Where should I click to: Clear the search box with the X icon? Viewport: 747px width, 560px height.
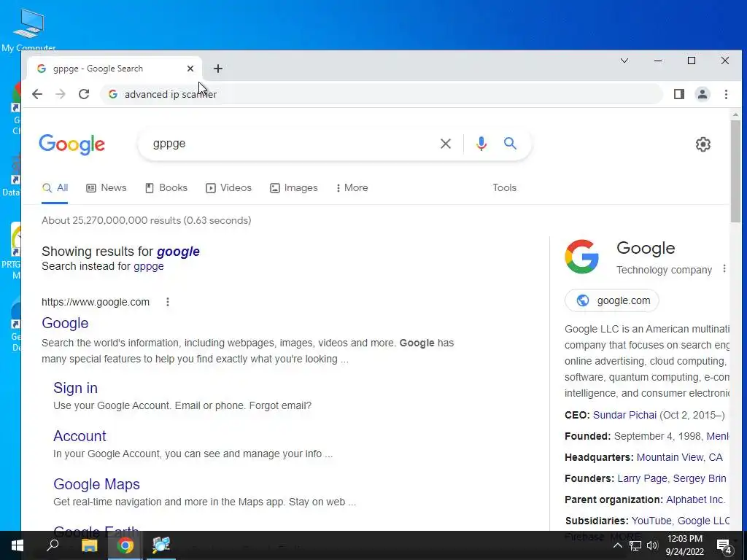(446, 144)
